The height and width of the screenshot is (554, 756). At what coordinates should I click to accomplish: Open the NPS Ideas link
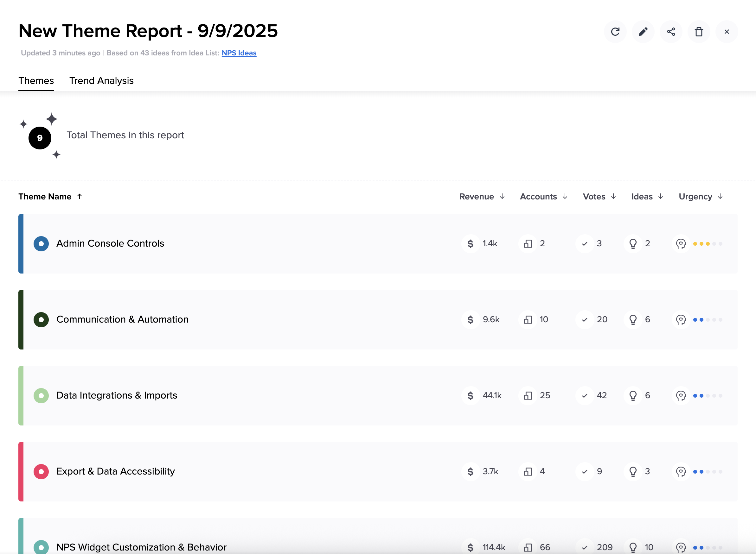pos(239,53)
